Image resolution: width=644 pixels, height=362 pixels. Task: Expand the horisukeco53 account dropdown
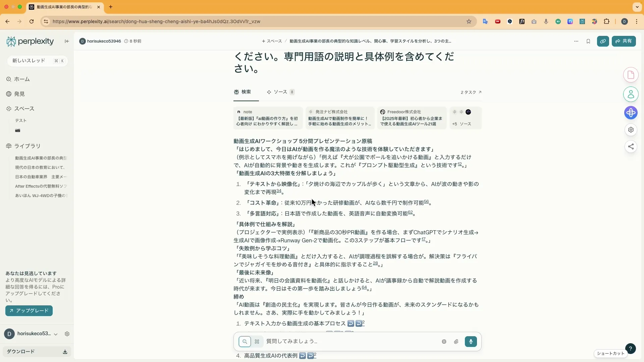coord(55,334)
